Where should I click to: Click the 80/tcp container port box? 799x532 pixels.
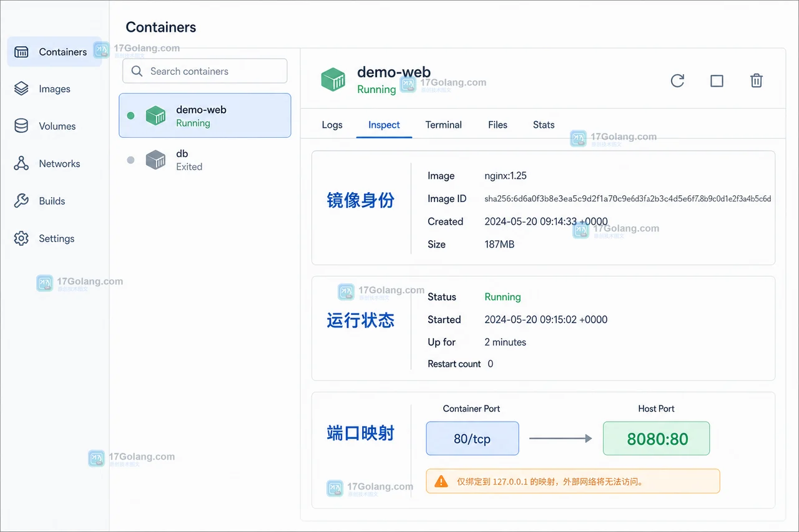(x=473, y=438)
